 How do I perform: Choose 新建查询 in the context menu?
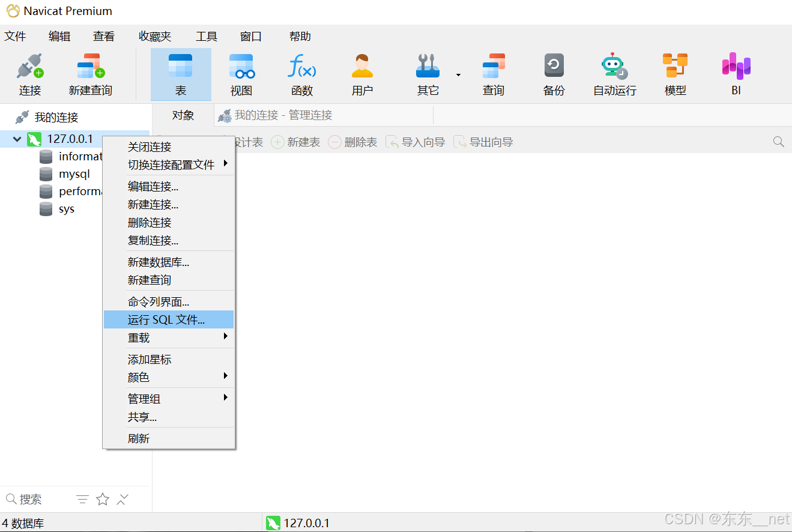[169, 280]
